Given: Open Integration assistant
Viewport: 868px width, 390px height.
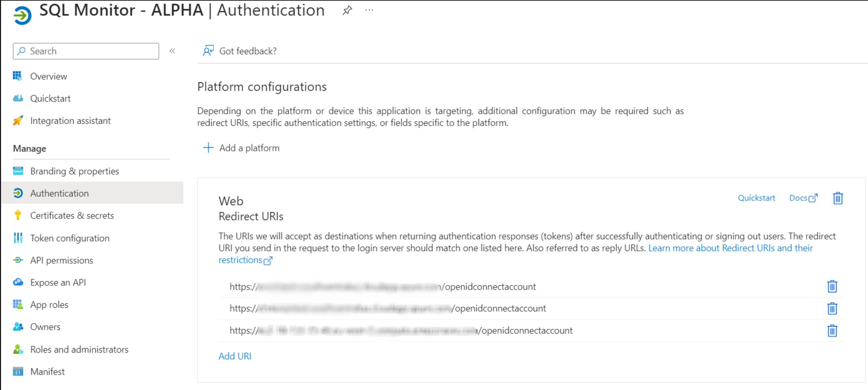Looking at the screenshot, I should (x=70, y=121).
